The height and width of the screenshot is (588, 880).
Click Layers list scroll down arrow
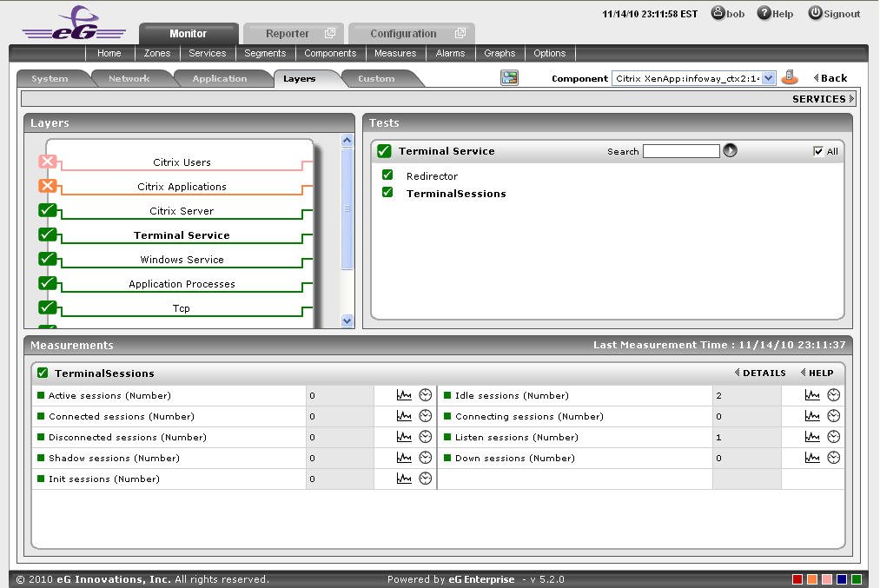[x=347, y=321]
